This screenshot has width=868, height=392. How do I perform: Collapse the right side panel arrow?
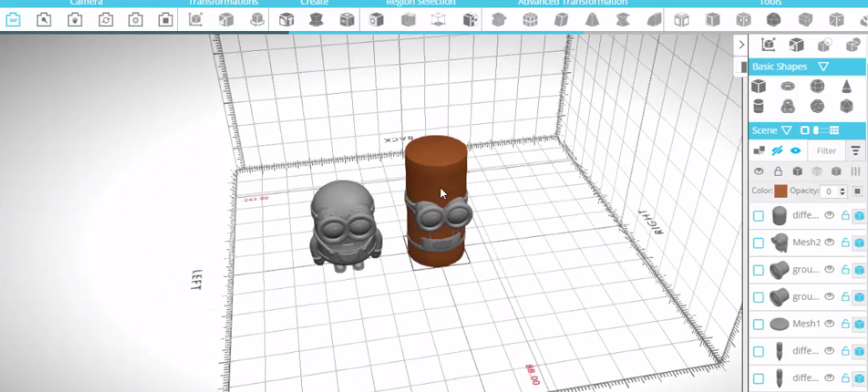[742, 44]
